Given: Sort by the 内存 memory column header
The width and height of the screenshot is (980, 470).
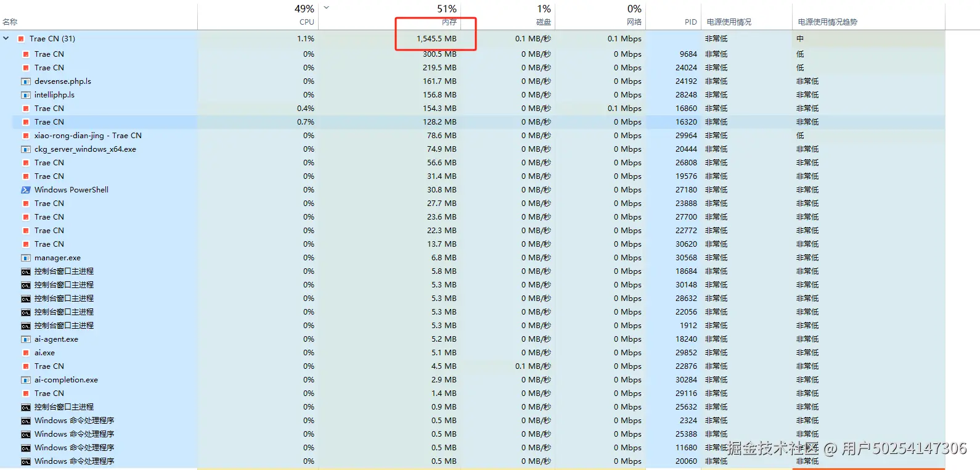Looking at the screenshot, I should 449,22.
